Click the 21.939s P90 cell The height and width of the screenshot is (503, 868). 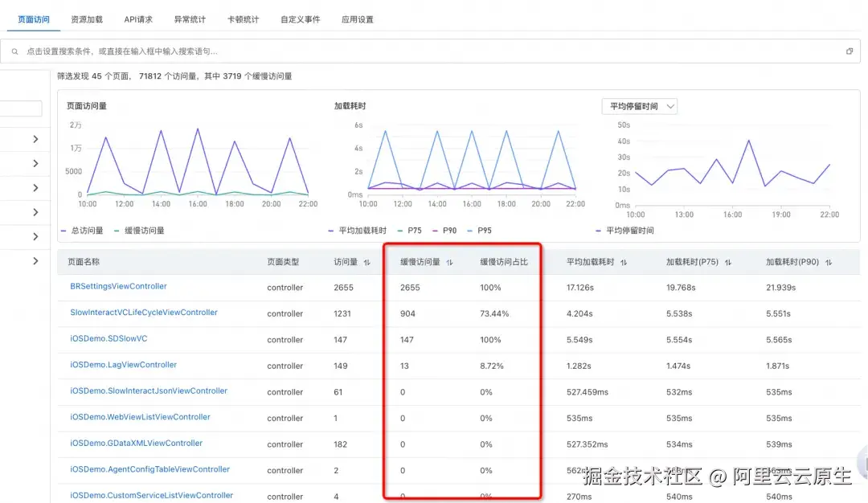780,288
